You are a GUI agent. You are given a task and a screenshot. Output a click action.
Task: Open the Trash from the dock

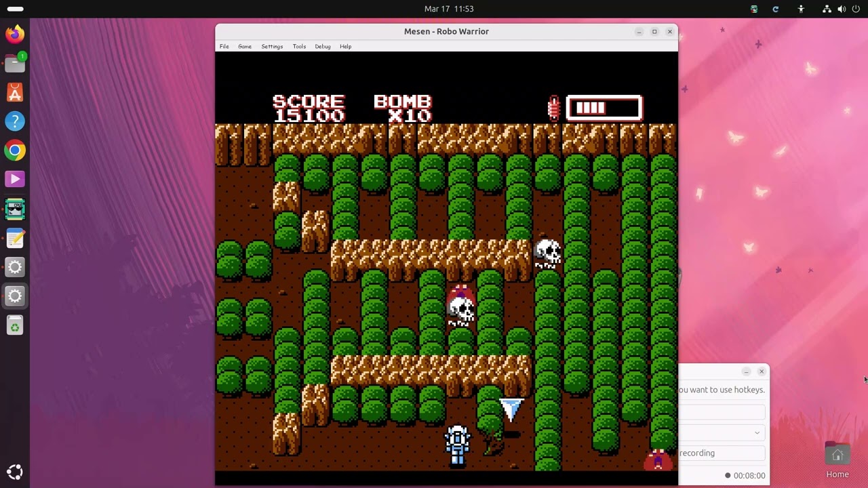[x=15, y=326]
